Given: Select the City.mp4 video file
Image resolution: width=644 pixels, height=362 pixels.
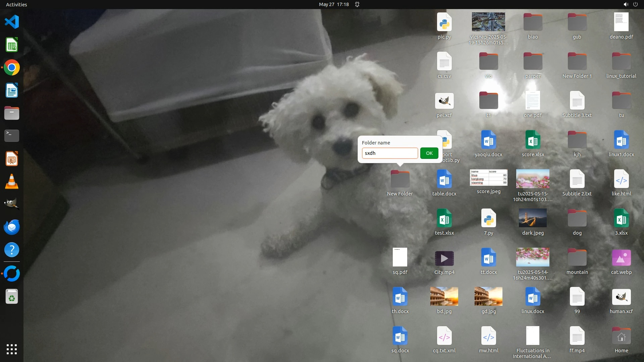Looking at the screenshot, I should click(444, 258).
